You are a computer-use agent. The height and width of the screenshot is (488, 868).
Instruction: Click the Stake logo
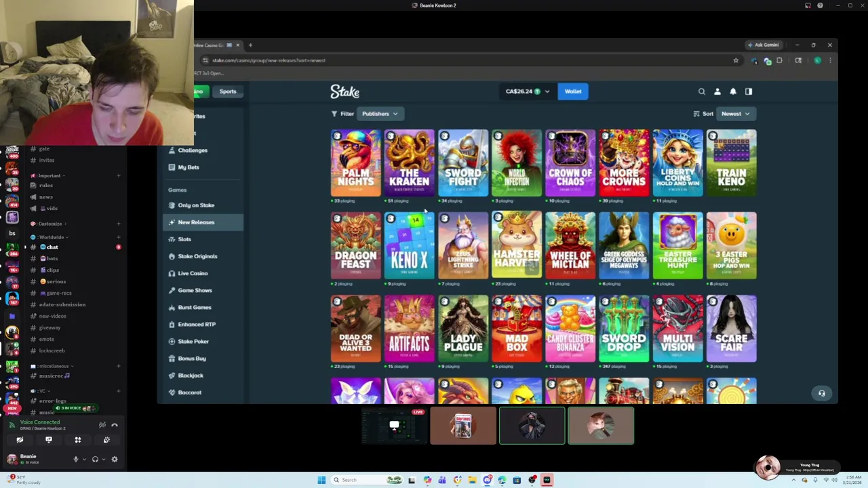coord(344,91)
